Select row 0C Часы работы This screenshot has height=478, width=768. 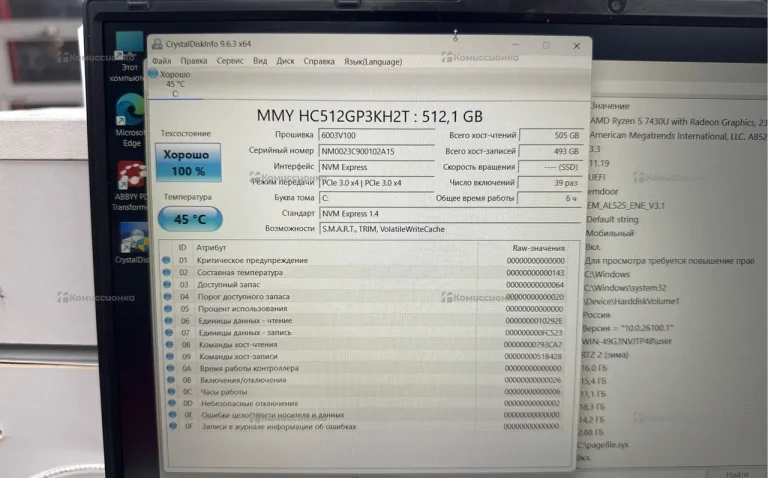click(x=363, y=391)
